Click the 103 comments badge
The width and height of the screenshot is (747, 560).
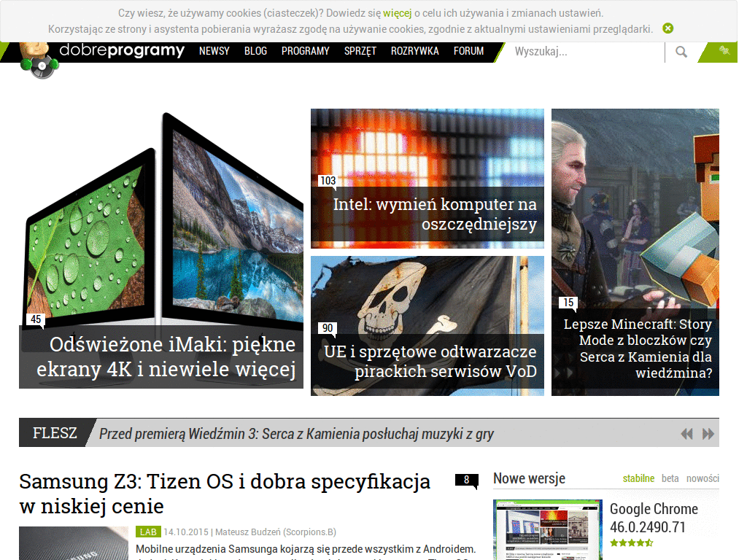[328, 181]
